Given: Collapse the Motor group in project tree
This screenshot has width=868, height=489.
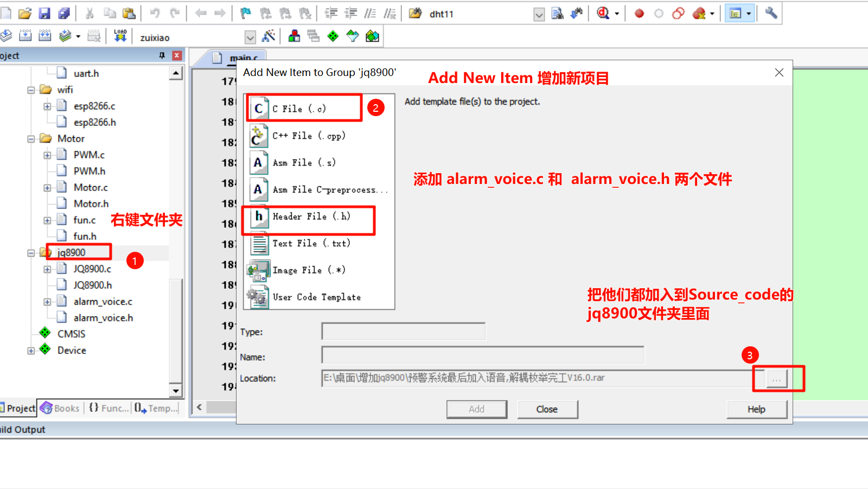Looking at the screenshot, I should pos(31,139).
